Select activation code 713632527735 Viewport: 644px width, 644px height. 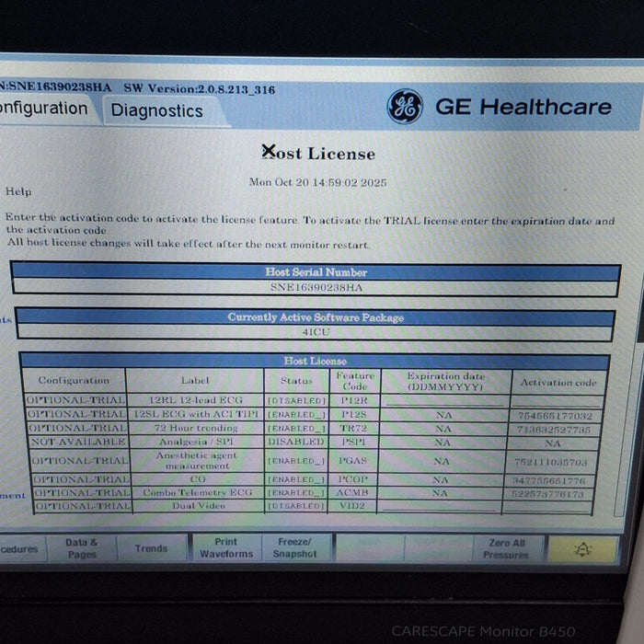point(554,430)
